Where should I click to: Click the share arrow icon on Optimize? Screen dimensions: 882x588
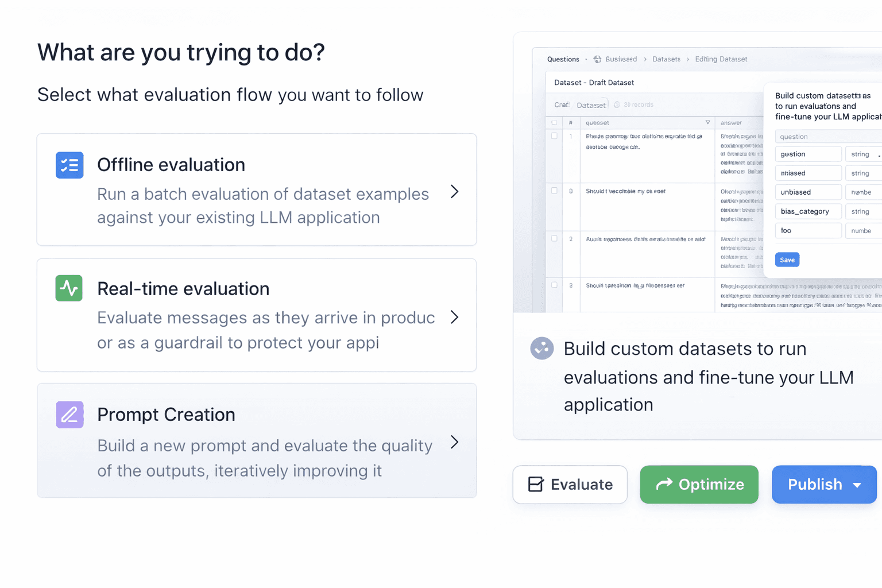point(664,484)
